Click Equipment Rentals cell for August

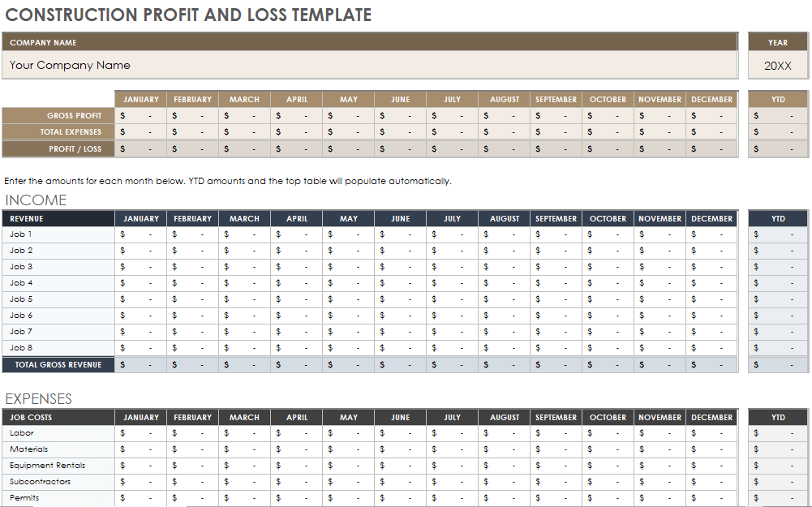504,466
